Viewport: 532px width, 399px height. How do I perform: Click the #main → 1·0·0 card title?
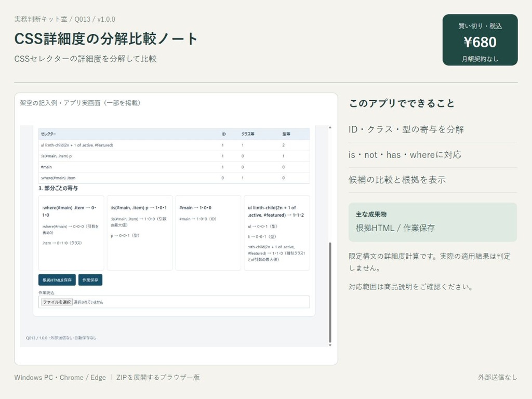195,208
